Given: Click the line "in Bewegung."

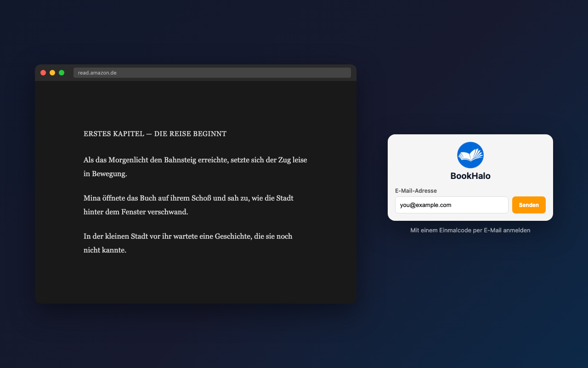Looking at the screenshot, I should click(105, 174).
